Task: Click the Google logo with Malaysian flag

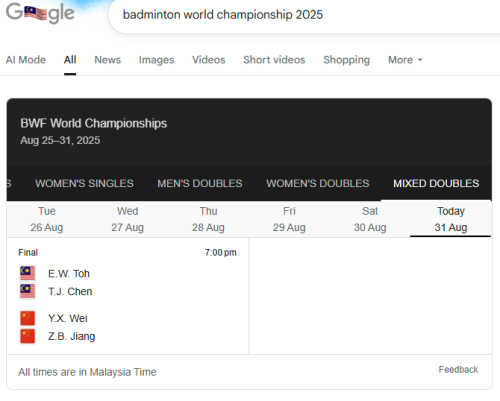Action: (40, 13)
